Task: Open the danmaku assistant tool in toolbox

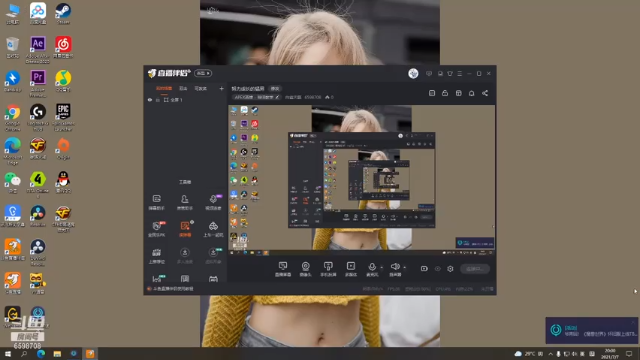Action: tap(156, 202)
